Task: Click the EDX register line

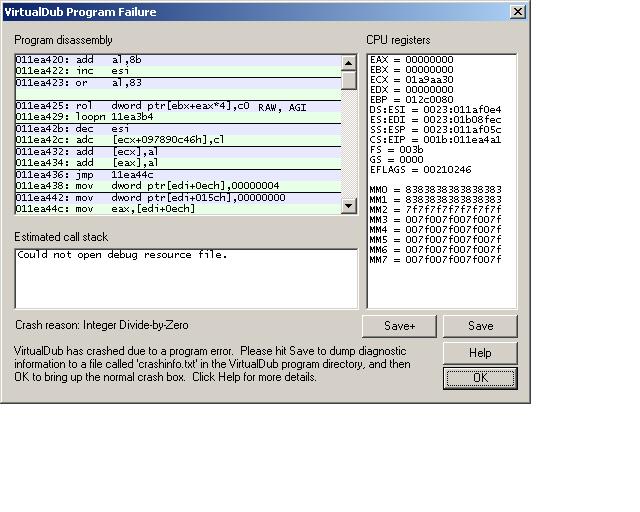Action: [x=411, y=90]
